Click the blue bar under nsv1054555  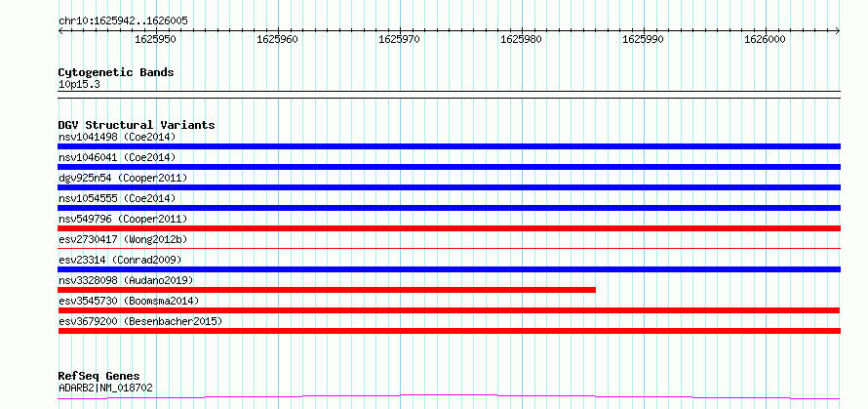(x=450, y=208)
